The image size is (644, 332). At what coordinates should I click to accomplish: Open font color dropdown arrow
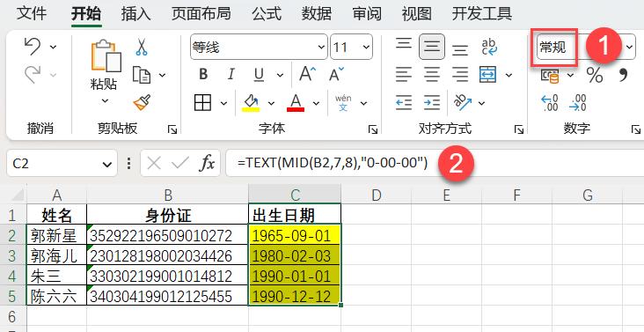tap(316, 103)
